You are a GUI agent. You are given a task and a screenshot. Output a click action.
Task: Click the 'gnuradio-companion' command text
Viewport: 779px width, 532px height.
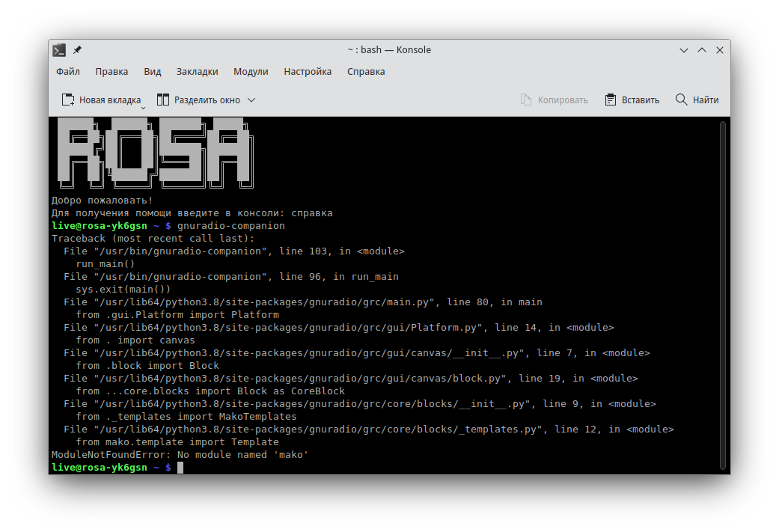tap(231, 226)
